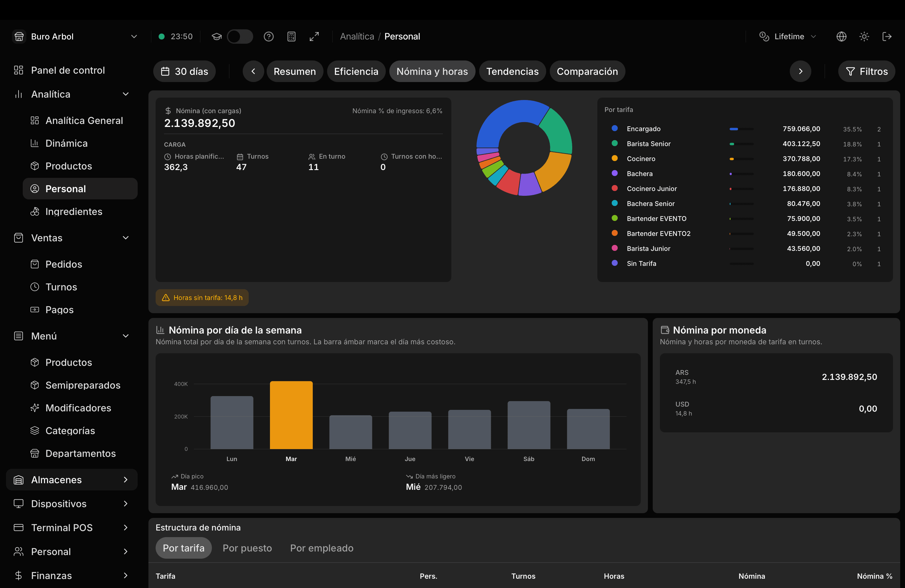Click the logout icon at top right
This screenshot has width=905, height=588.
(887, 37)
